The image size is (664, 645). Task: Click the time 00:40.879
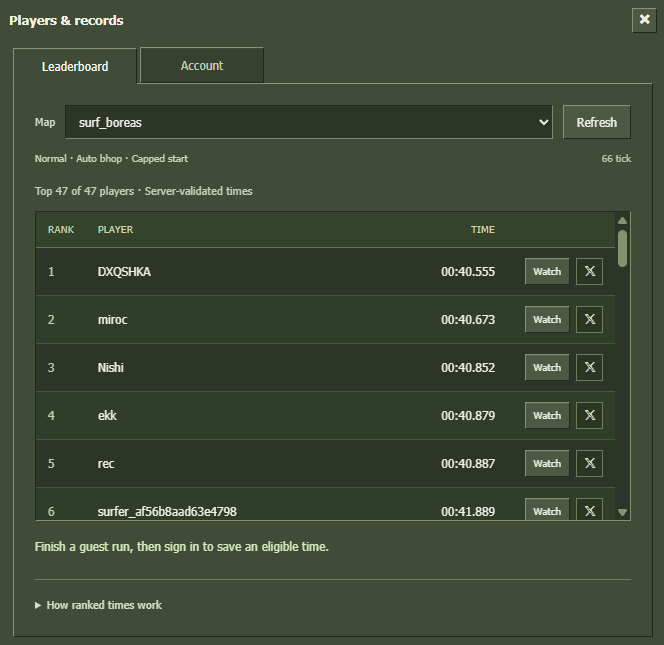(x=468, y=415)
